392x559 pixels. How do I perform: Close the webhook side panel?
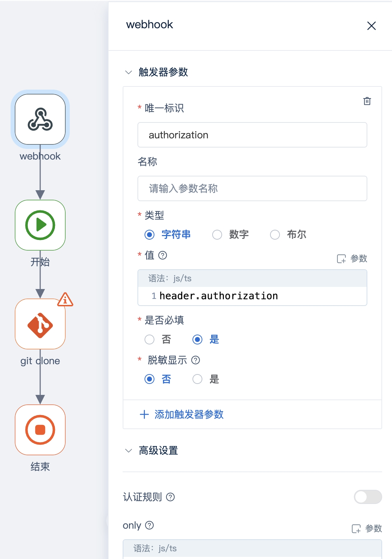pyautogui.click(x=372, y=26)
